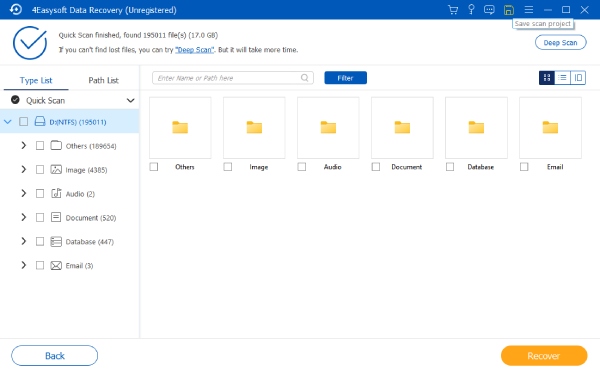Check the Image (4385) tree checkbox
600x376 pixels.
point(40,169)
